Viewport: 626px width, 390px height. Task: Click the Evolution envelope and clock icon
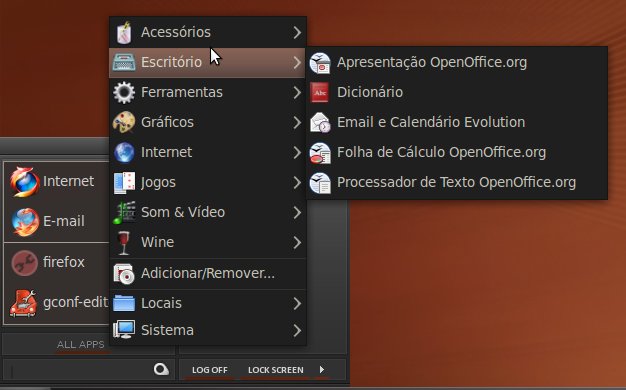[x=320, y=123]
